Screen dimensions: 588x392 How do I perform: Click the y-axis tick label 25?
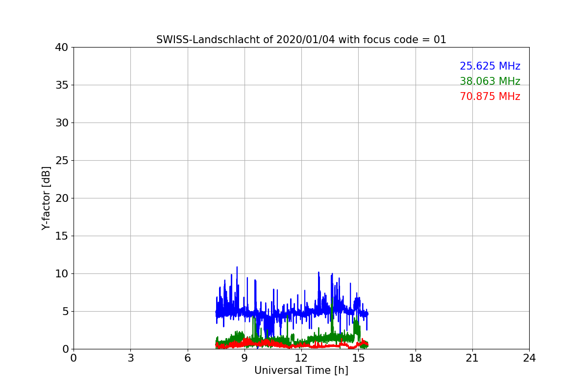tap(62, 161)
